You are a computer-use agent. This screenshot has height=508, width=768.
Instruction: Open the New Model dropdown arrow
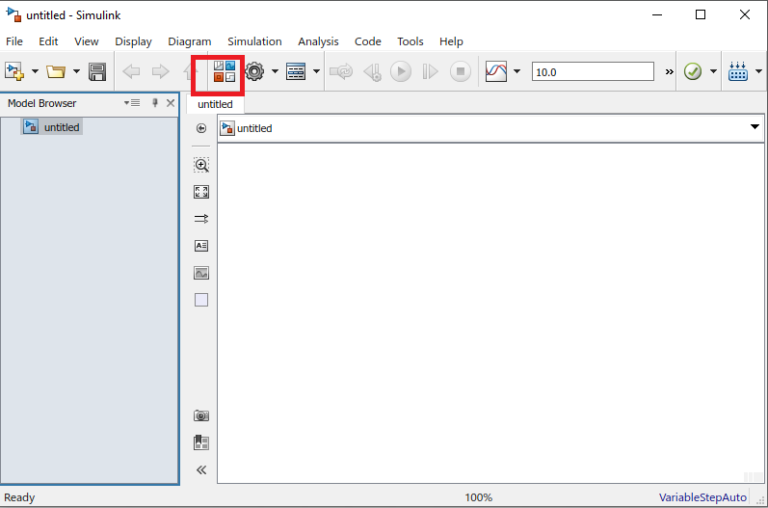(x=35, y=72)
